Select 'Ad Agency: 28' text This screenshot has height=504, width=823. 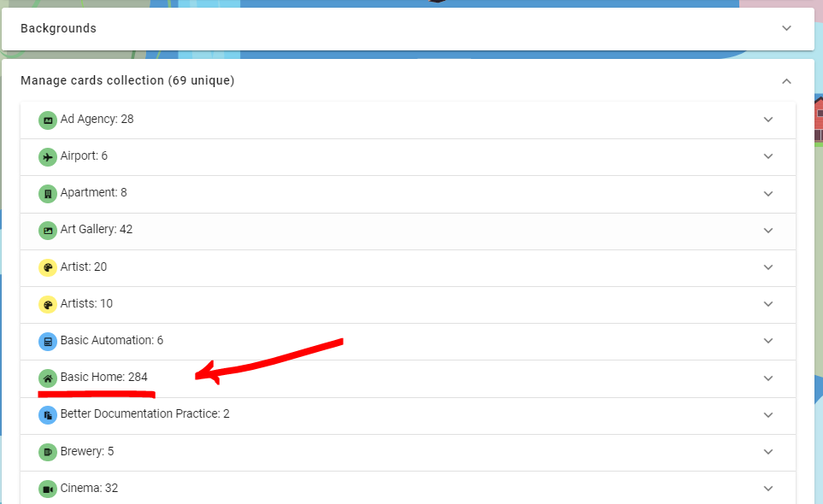coord(97,119)
